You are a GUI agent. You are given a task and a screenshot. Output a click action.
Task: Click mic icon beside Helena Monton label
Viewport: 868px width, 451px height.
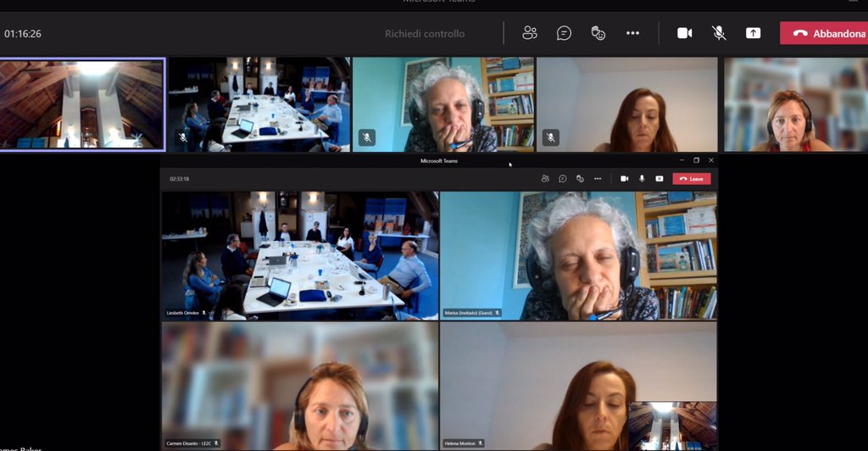coord(481,443)
